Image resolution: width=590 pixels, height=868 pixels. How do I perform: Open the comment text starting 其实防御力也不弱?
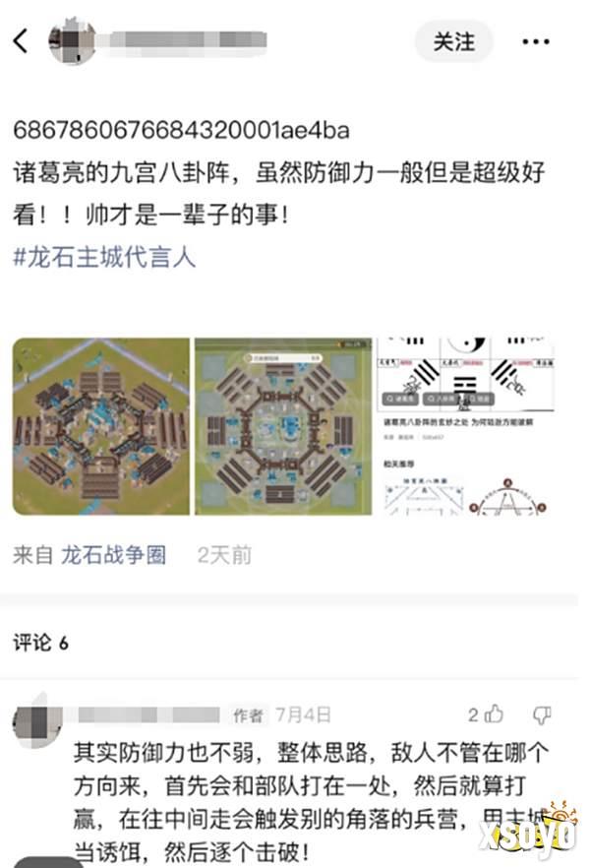point(312,803)
